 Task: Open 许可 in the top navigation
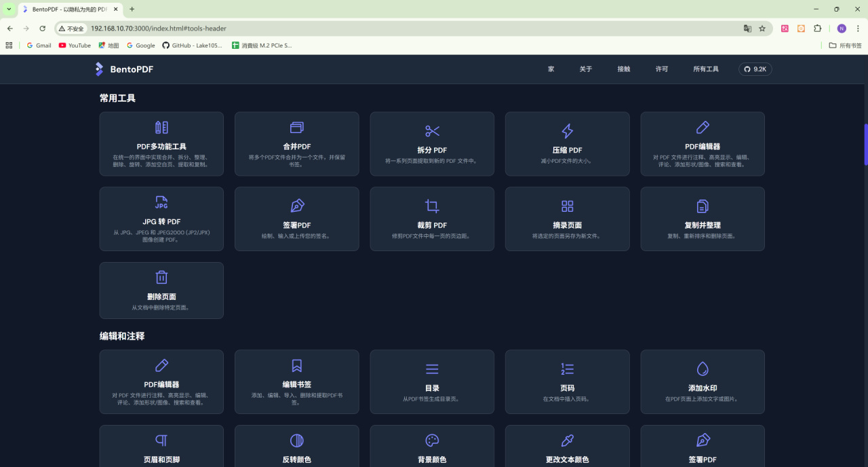(662, 69)
